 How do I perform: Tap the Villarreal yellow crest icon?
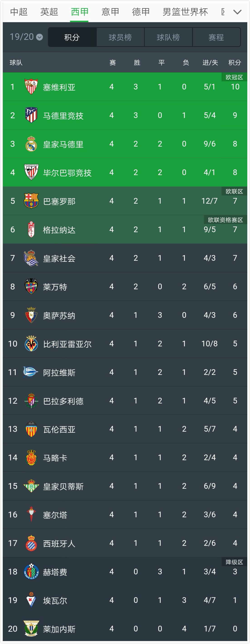[31, 343]
